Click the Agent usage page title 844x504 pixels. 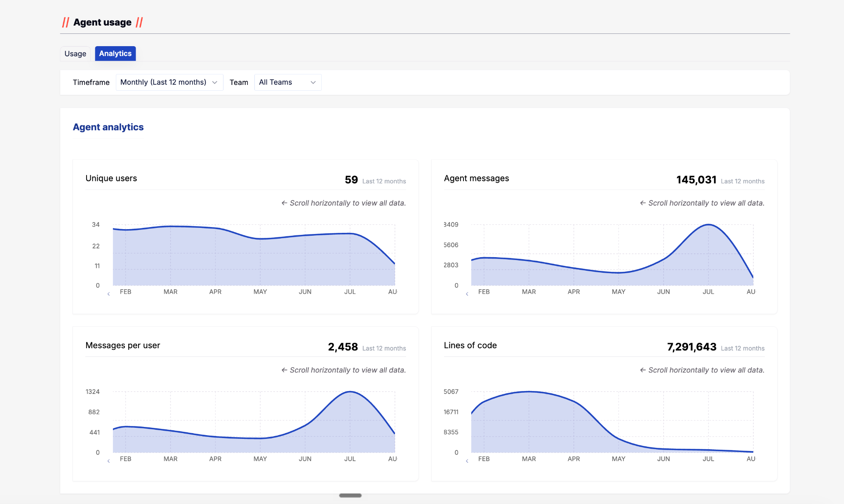pos(102,22)
